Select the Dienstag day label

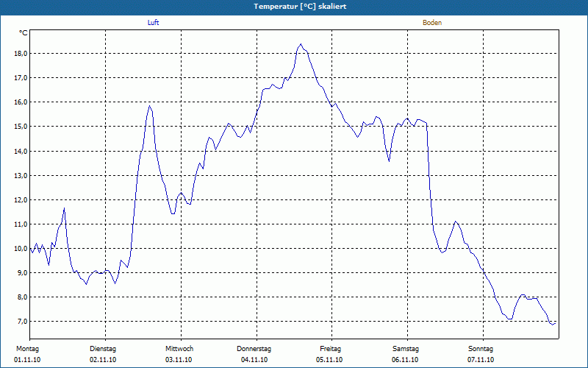(x=103, y=349)
